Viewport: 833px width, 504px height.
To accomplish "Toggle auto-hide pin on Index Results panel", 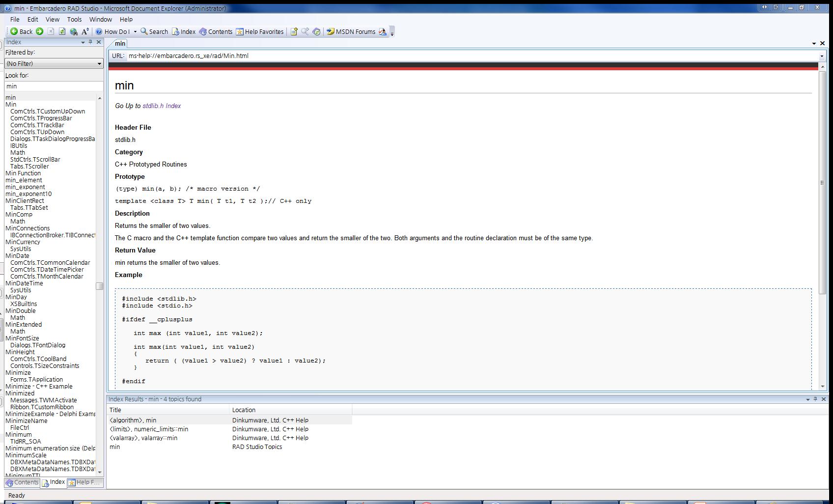I will [815, 399].
